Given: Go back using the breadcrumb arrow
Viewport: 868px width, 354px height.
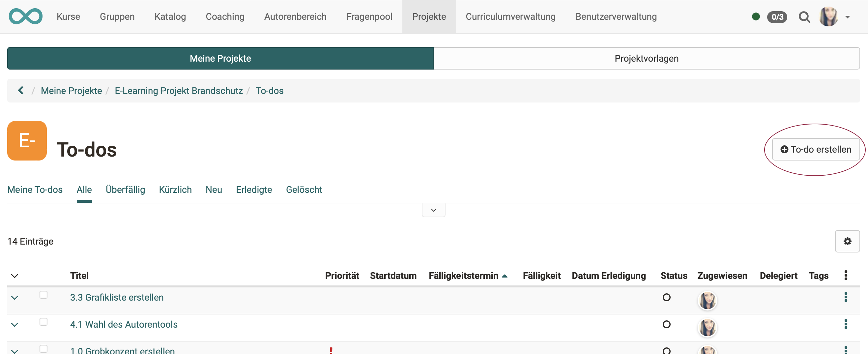Looking at the screenshot, I should pyautogui.click(x=20, y=90).
